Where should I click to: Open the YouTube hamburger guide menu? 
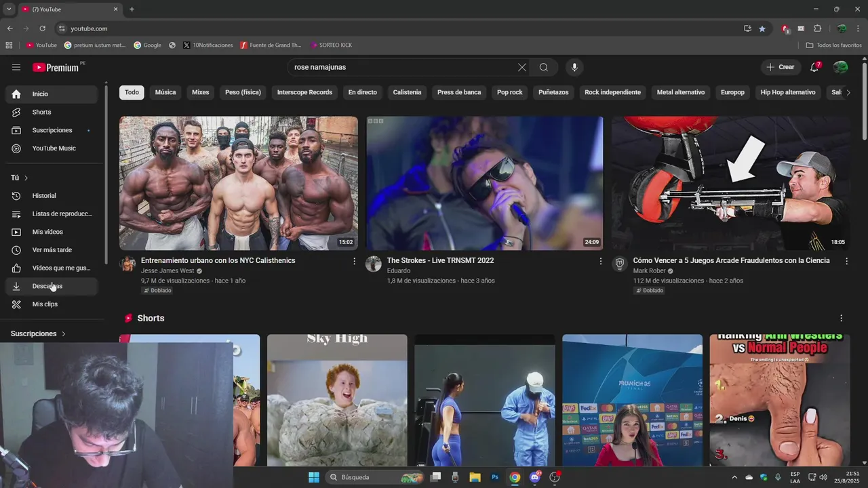[16, 67]
